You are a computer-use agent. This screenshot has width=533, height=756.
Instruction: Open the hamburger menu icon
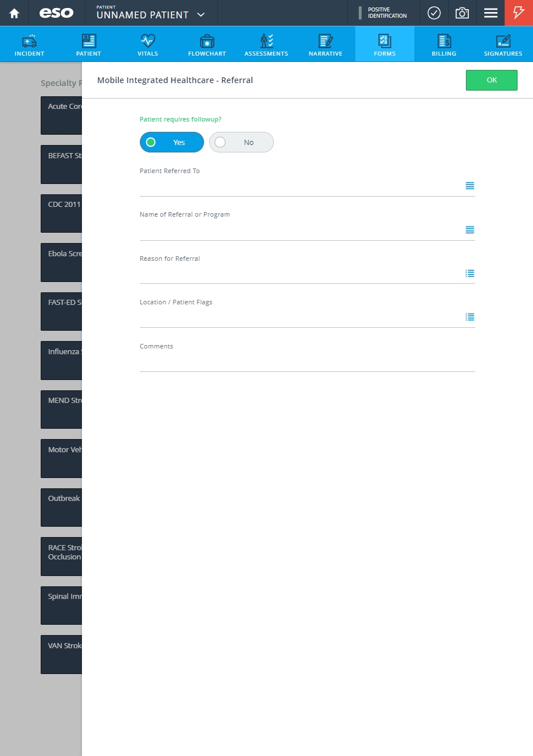[491, 13]
